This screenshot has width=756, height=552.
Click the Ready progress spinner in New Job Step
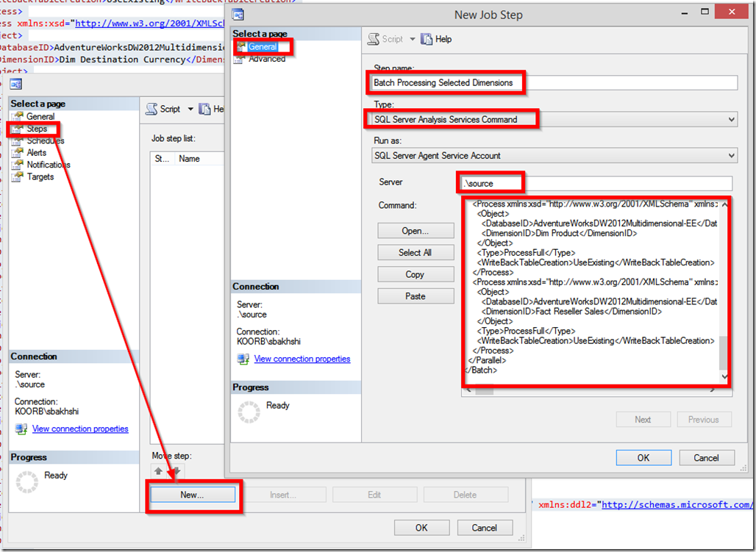249,412
